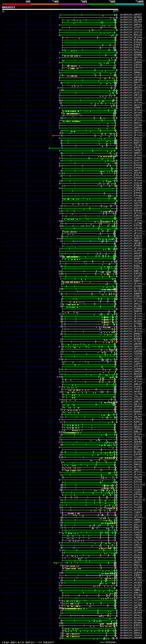146x644 pixels.
Task: Select the row label UniRef100_Q41453
Action: click(131, 70)
